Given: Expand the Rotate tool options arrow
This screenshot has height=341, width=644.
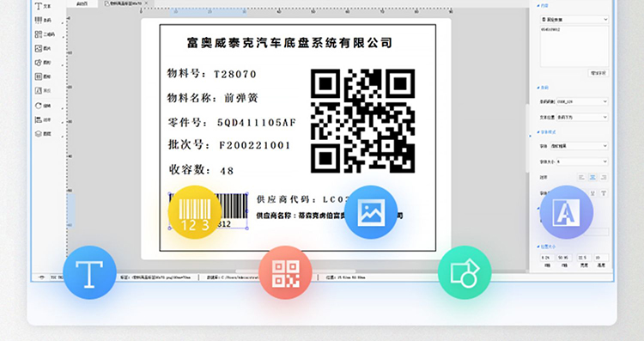Looking at the screenshot, I should [x=63, y=108].
